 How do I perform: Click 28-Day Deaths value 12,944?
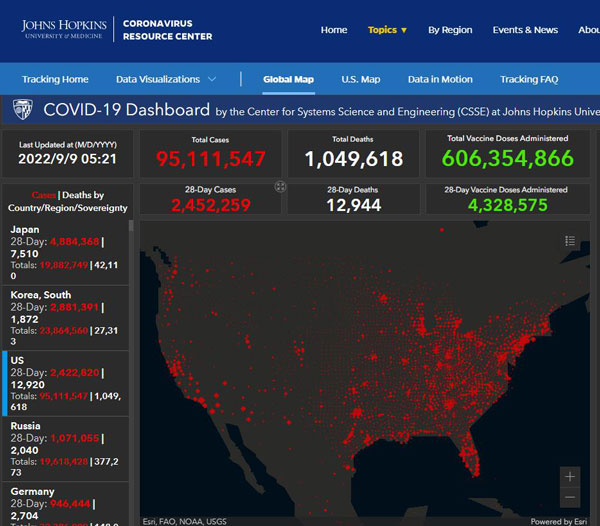(354, 205)
